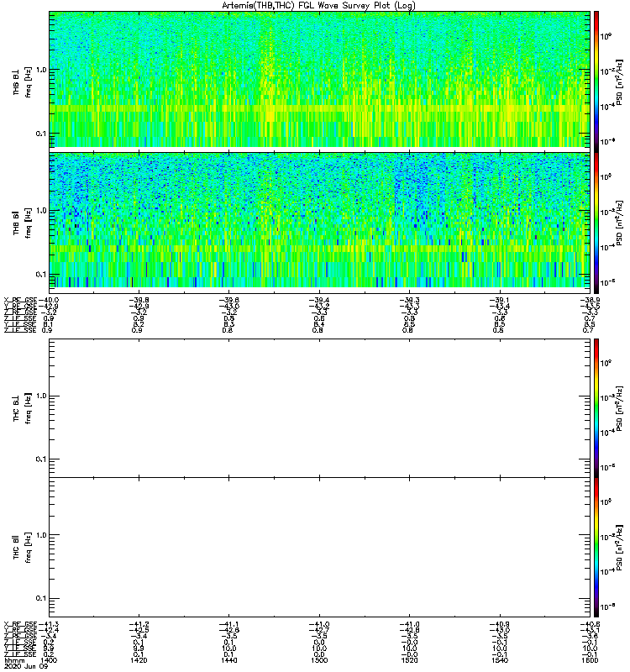The width and height of the screenshot is (630, 672).
Task: Click the X_RE_GSE value '-39.1' under the THB panels
Action: (x=499, y=300)
